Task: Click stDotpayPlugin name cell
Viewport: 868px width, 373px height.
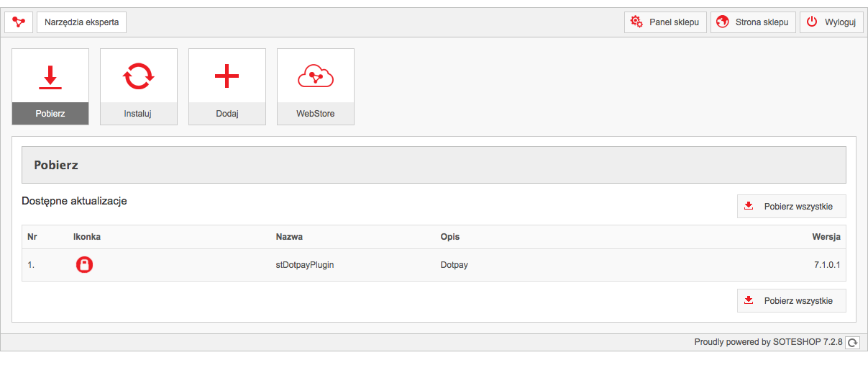Action: point(305,265)
